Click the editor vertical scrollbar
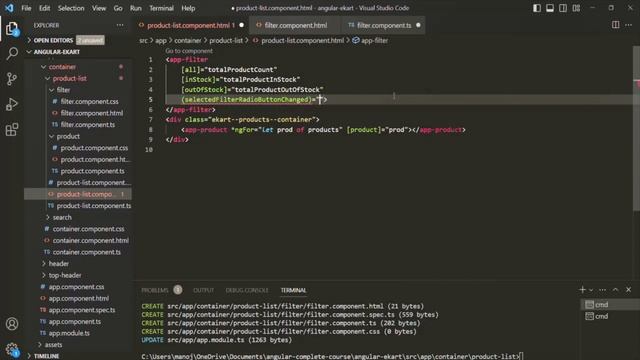 636,129
